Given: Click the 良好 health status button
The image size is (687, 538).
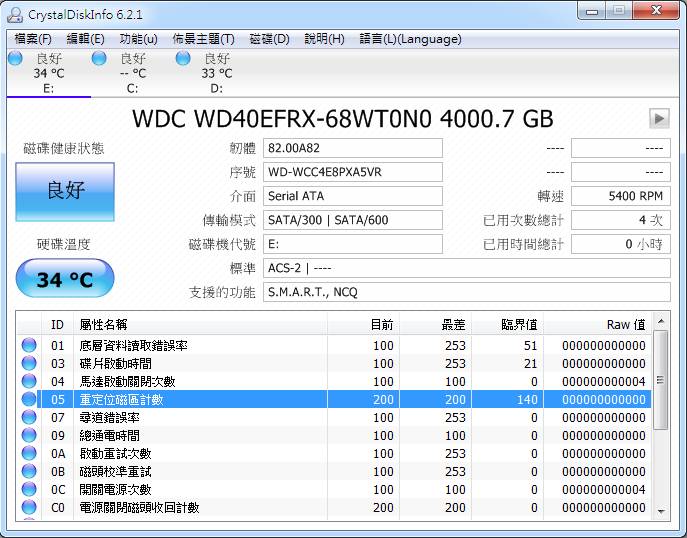Looking at the screenshot, I should click(65, 191).
